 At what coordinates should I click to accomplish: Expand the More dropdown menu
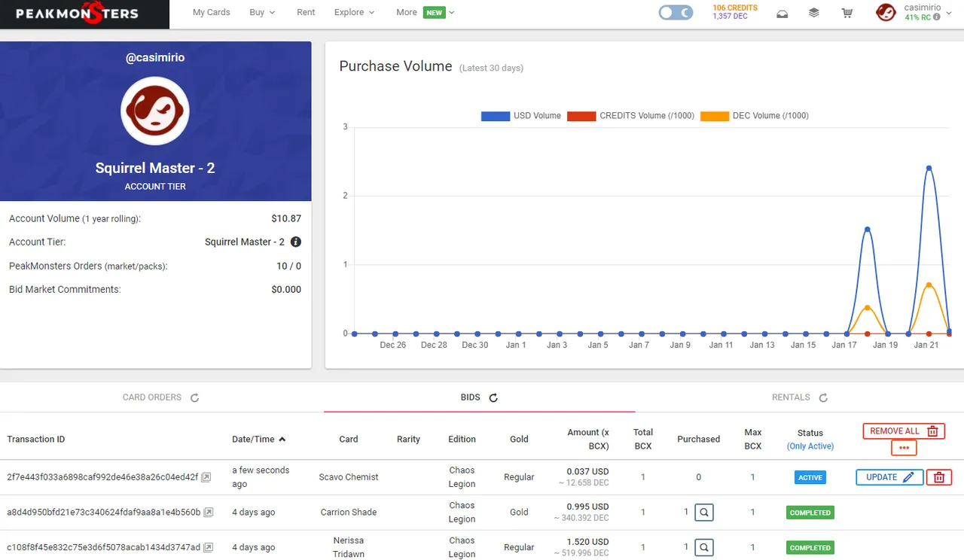[425, 13]
